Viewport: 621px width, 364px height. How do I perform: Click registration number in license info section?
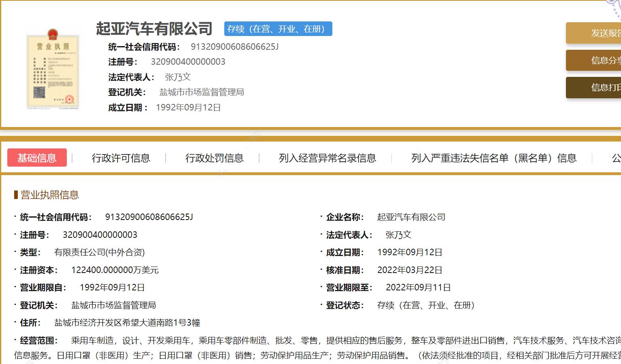[100, 235]
